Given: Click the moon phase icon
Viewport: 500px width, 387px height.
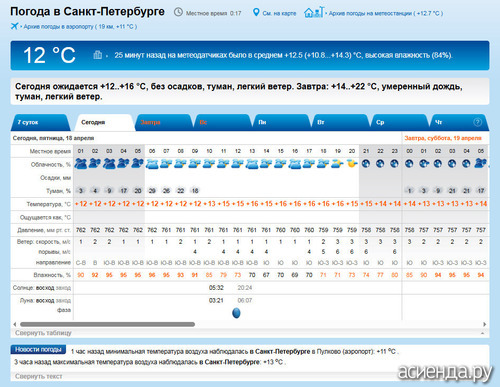Looking at the screenshot, I should [x=236, y=313].
